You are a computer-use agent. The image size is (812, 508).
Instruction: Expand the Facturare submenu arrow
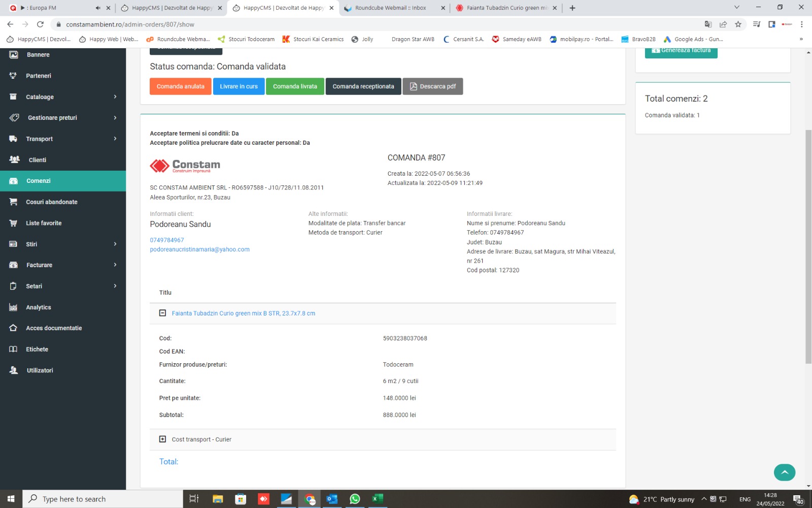tap(115, 265)
